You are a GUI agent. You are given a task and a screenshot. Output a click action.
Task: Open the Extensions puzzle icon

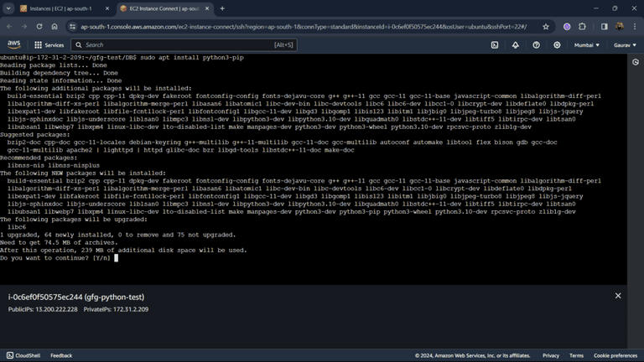pyautogui.click(x=582, y=27)
